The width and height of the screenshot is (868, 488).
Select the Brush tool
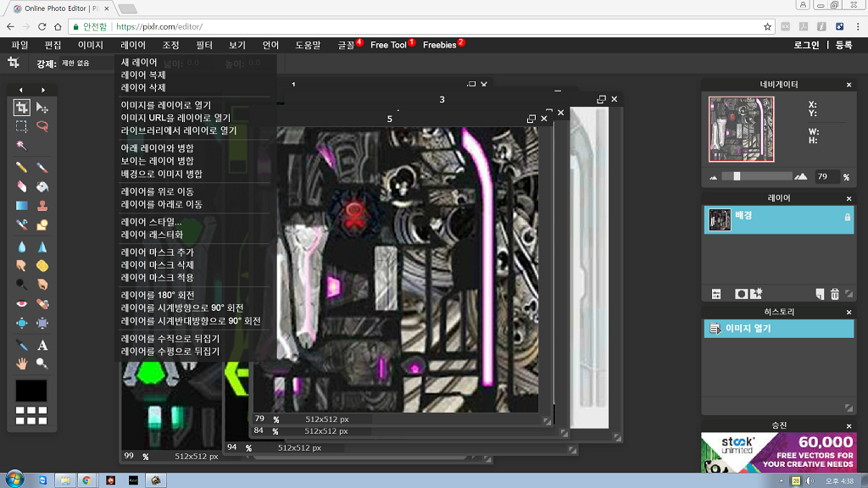point(42,167)
